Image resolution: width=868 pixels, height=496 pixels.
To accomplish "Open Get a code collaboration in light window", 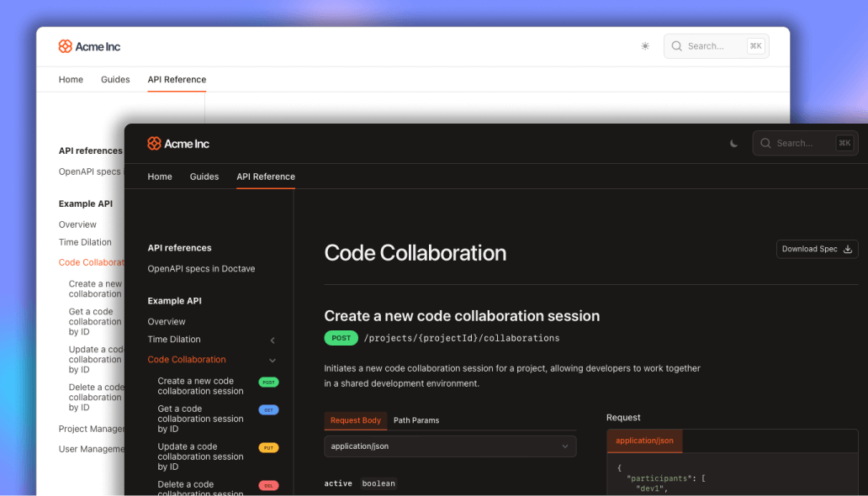I will pyautogui.click(x=95, y=322).
